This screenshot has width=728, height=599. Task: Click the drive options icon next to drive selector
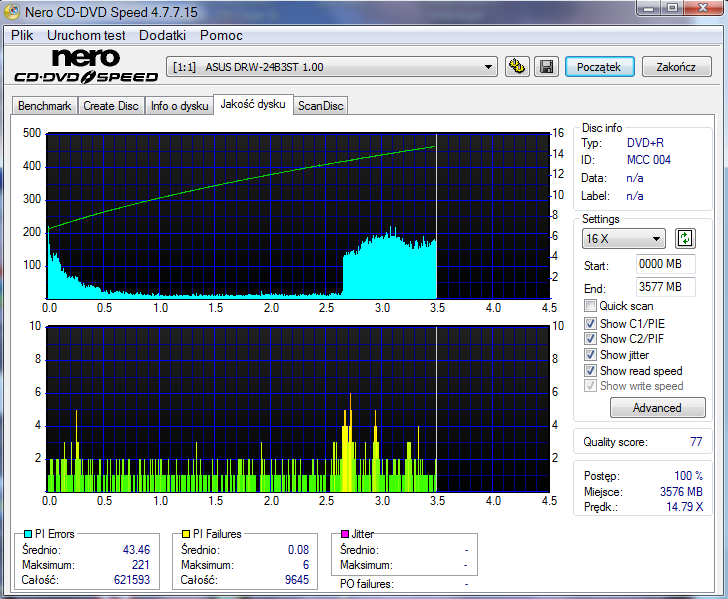pos(517,67)
